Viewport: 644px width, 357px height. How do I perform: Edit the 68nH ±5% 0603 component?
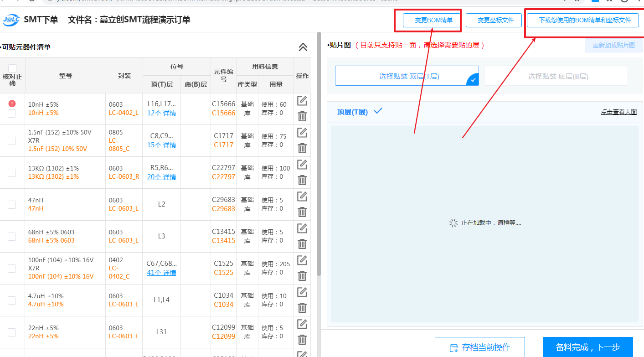coord(302,228)
